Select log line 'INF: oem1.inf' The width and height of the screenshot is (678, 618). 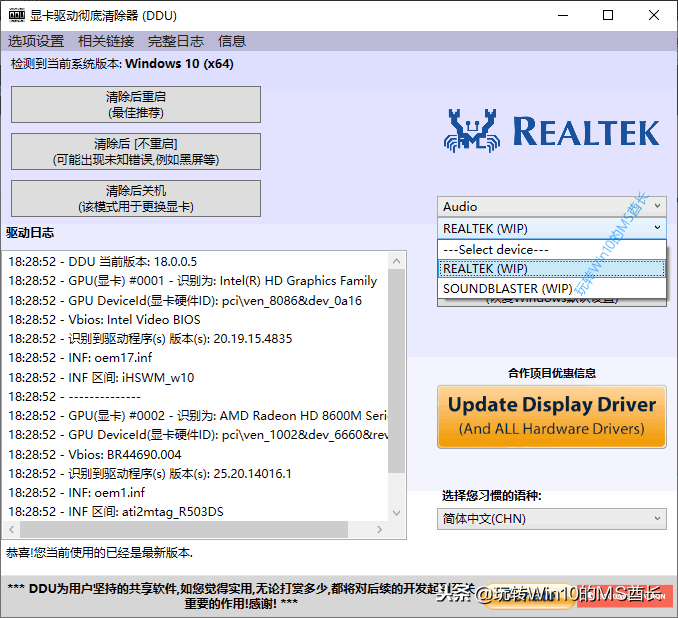click(x=77, y=493)
